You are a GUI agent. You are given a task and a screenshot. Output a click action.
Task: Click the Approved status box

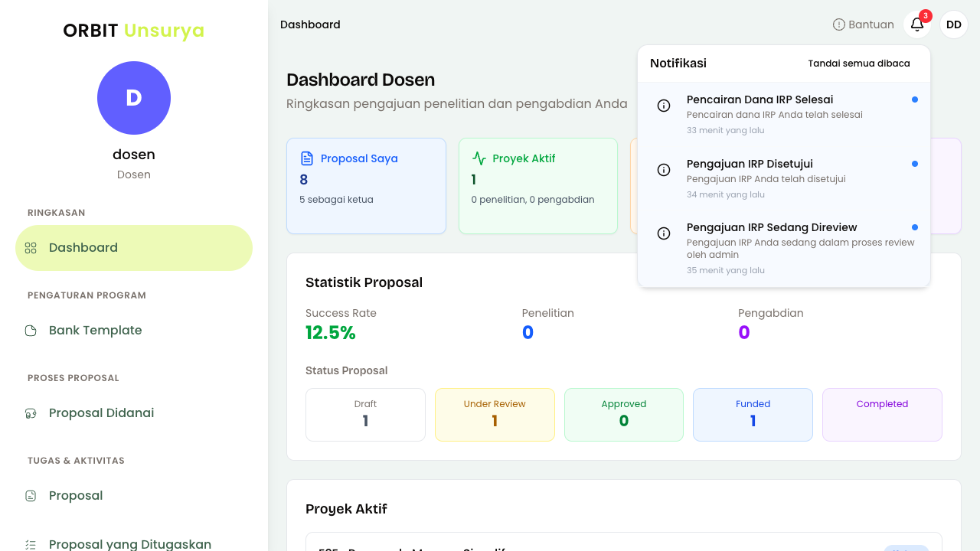[x=624, y=415]
